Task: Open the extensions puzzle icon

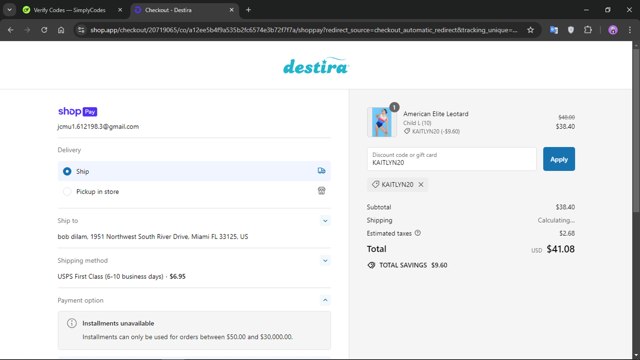Action: 588,30
